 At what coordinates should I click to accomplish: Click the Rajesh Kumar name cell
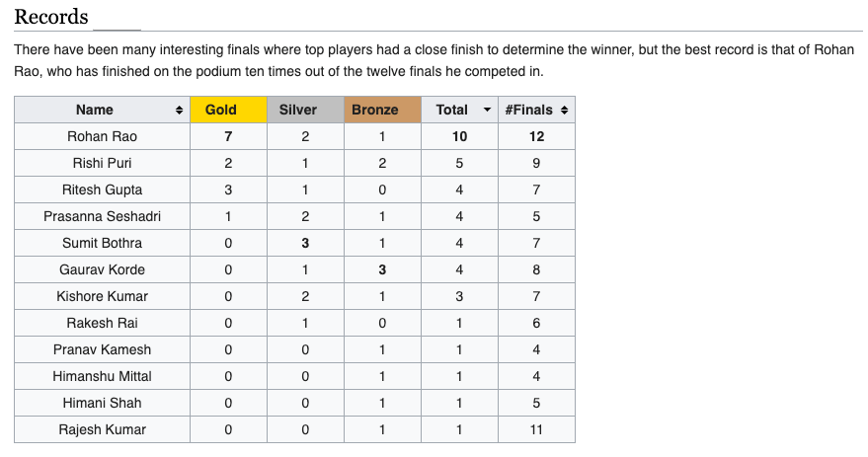click(102, 429)
